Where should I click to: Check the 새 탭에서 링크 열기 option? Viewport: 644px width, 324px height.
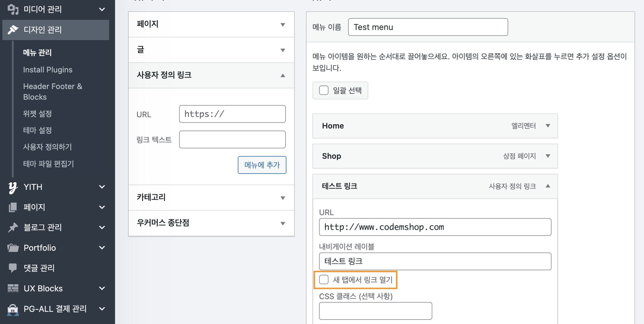[x=324, y=279]
